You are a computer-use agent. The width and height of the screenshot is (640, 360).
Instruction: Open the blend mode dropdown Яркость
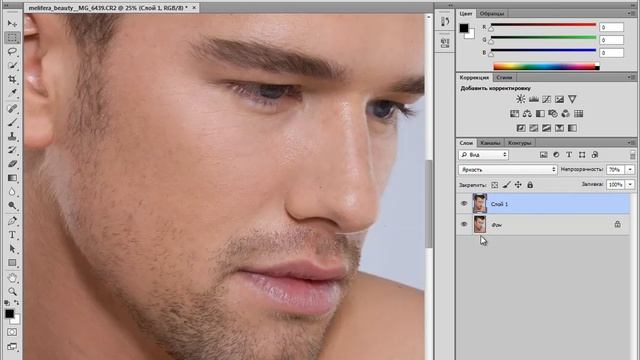[508, 169]
